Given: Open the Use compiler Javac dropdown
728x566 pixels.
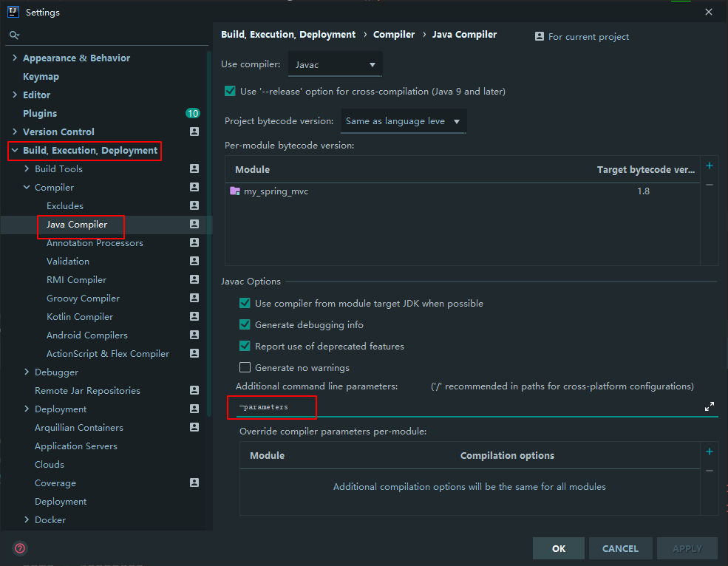Looking at the screenshot, I should [336, 64].
